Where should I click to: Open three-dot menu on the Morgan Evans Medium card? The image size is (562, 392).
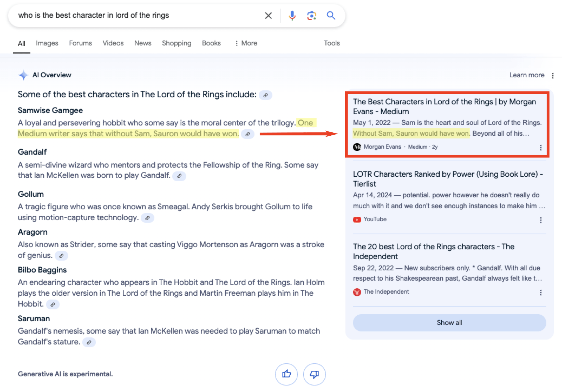[x=541, y=148]
